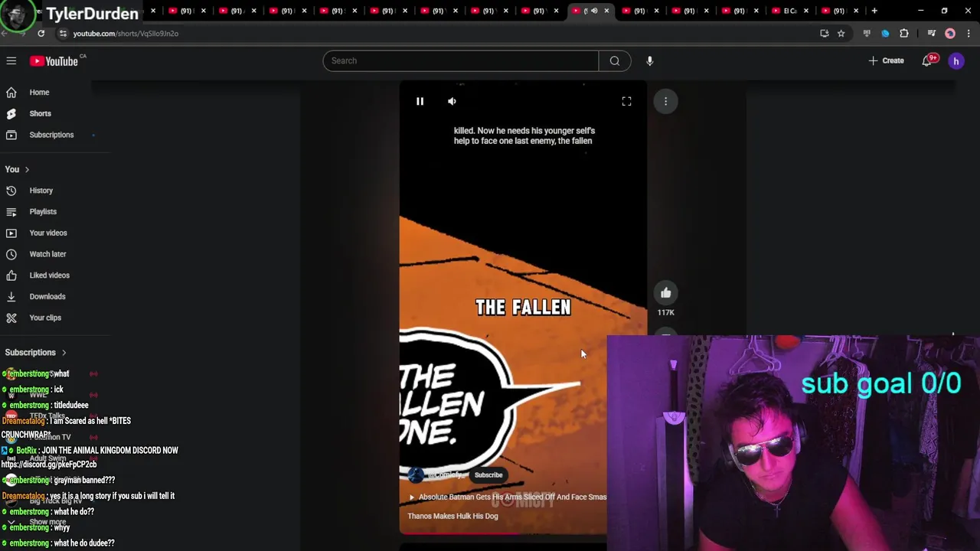Click the browser address bar URL
980x551 pixels.
[x=126, y=34]
